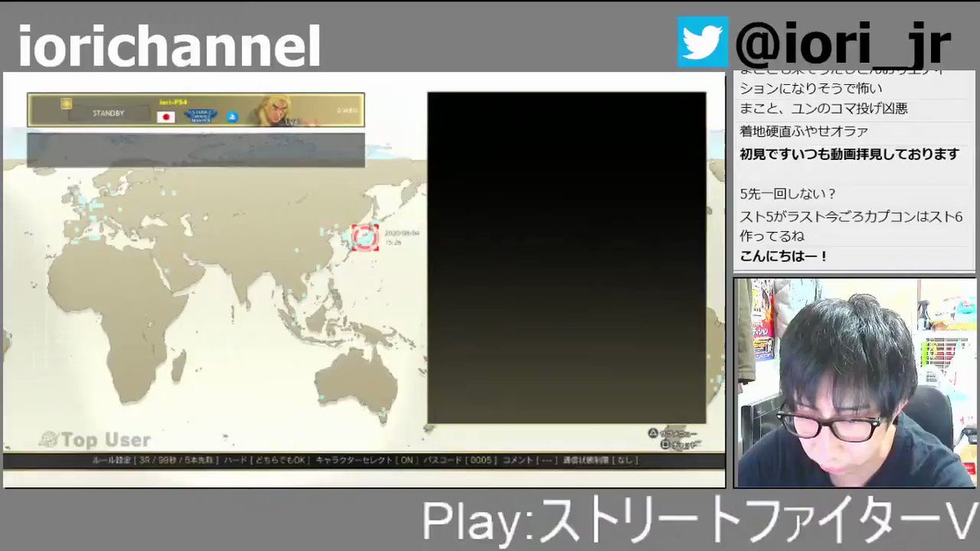Click the iorichannel title text

coord(169,47)
